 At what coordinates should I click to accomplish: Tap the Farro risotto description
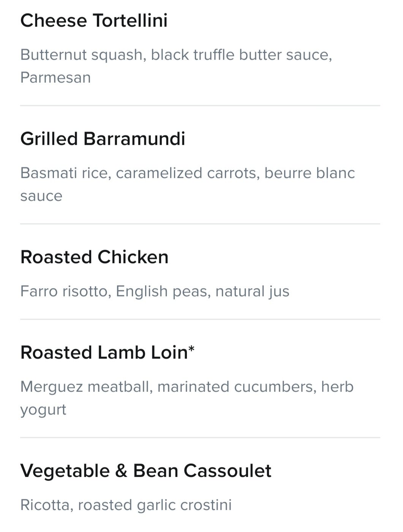point(155,291)
